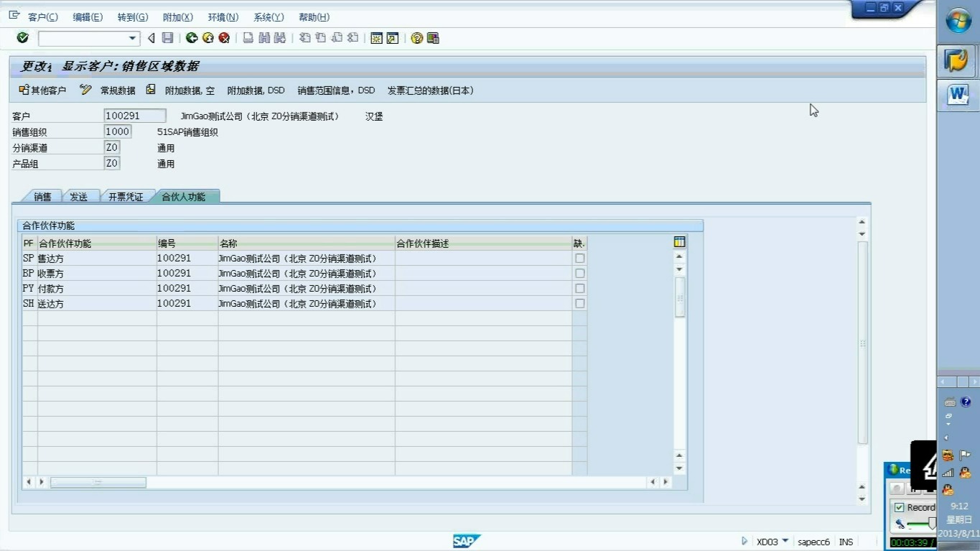Click the First Page icon
The image size is (980, 551).
pyautogui.click(x=305, y=38)
